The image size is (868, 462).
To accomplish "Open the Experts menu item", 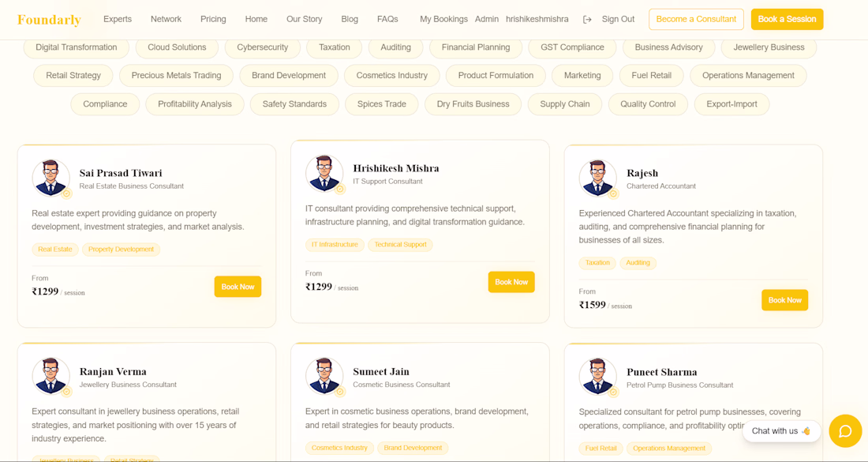I will pos(118,19).
